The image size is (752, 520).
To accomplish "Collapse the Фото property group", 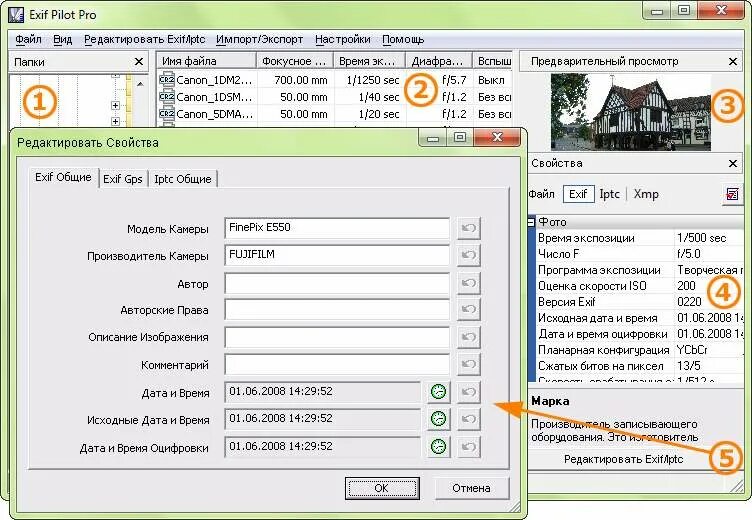I will 531,222.
